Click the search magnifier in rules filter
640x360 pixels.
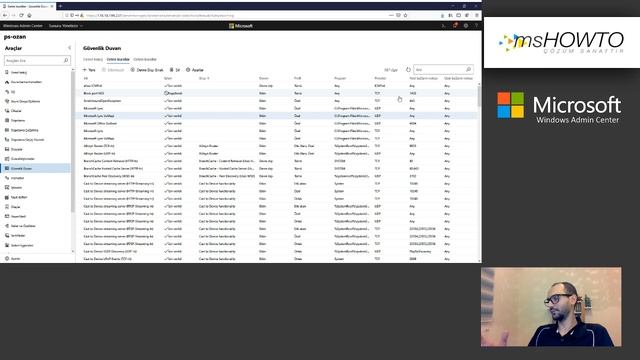coord(469,70)
